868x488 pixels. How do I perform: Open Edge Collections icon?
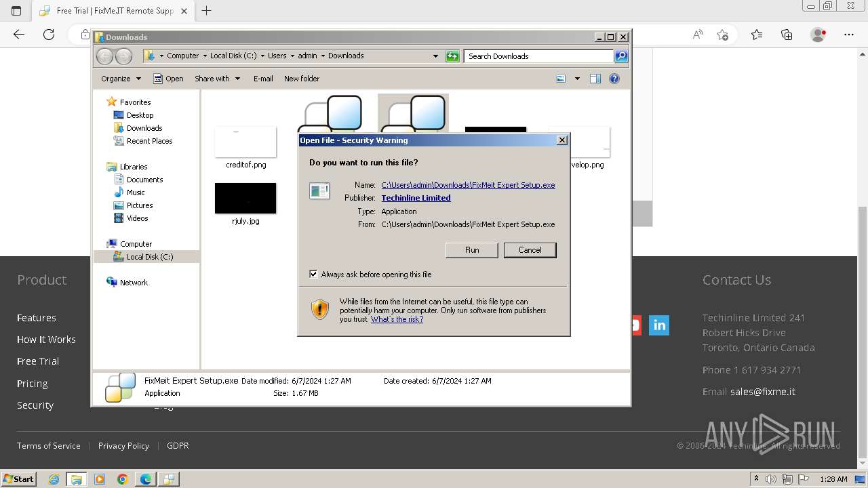pyautogui.click(x=787, y=35)
